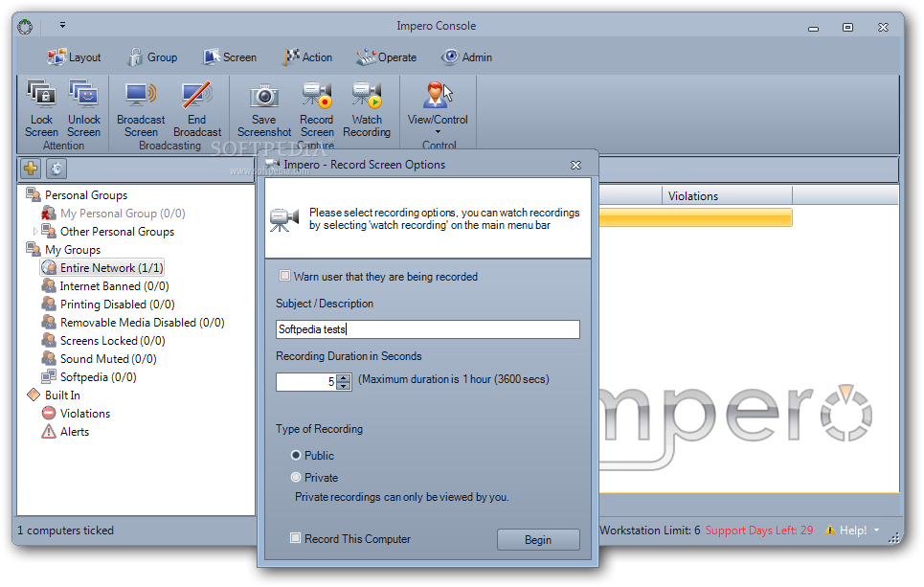Click Save Screenshot camera icon
The width and height of the screenshot is (924, 587).
point(264,96)
